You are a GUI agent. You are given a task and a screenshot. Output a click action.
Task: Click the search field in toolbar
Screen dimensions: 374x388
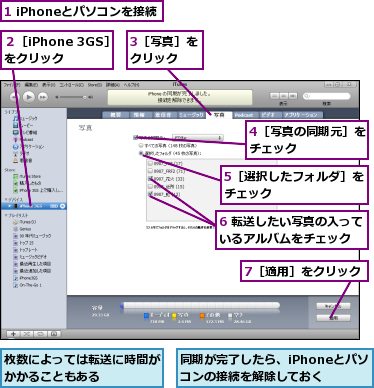click(327, 96)
